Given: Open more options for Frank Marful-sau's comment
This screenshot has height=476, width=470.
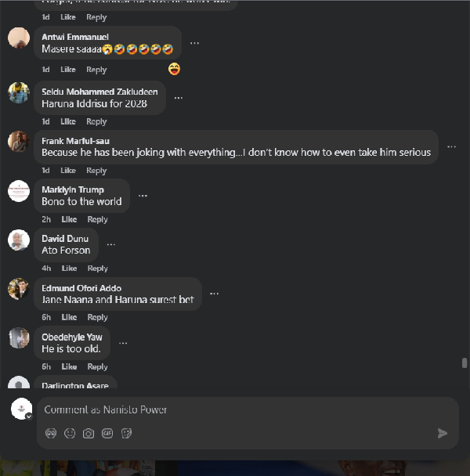Looking at the screenshot, I should pyautogui.click(x=451, y=146).
